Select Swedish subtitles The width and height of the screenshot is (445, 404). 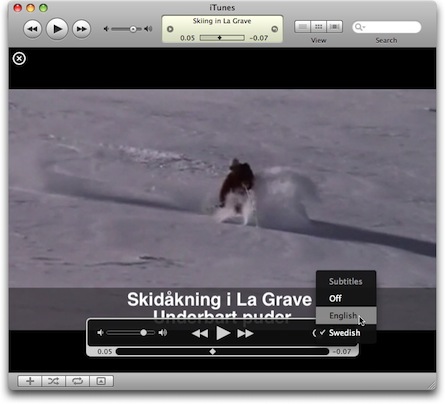pos(346,333)
